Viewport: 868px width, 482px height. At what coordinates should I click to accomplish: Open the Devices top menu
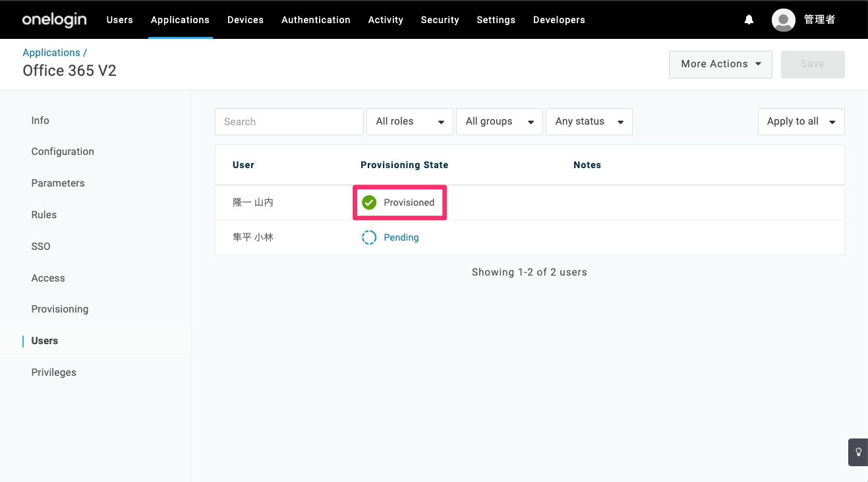(x=245, y=20)
